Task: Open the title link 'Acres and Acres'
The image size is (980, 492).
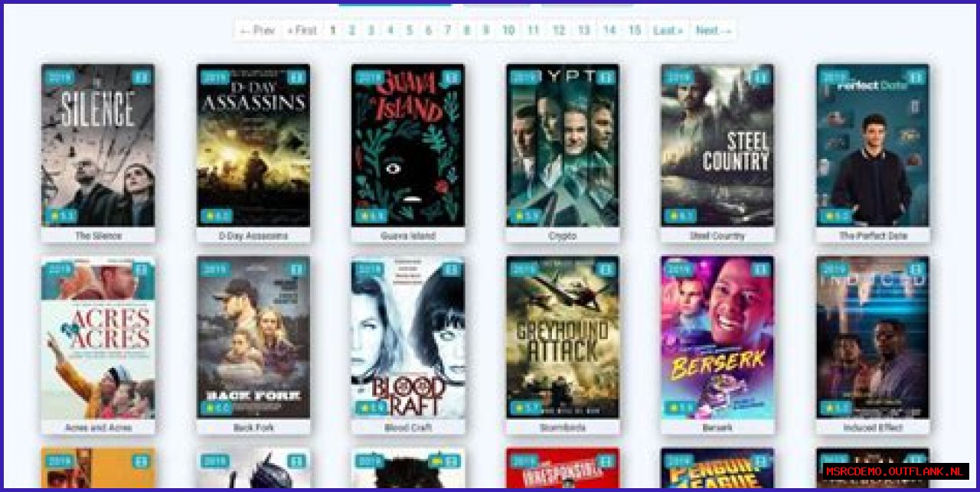Action: click(98, 428)
